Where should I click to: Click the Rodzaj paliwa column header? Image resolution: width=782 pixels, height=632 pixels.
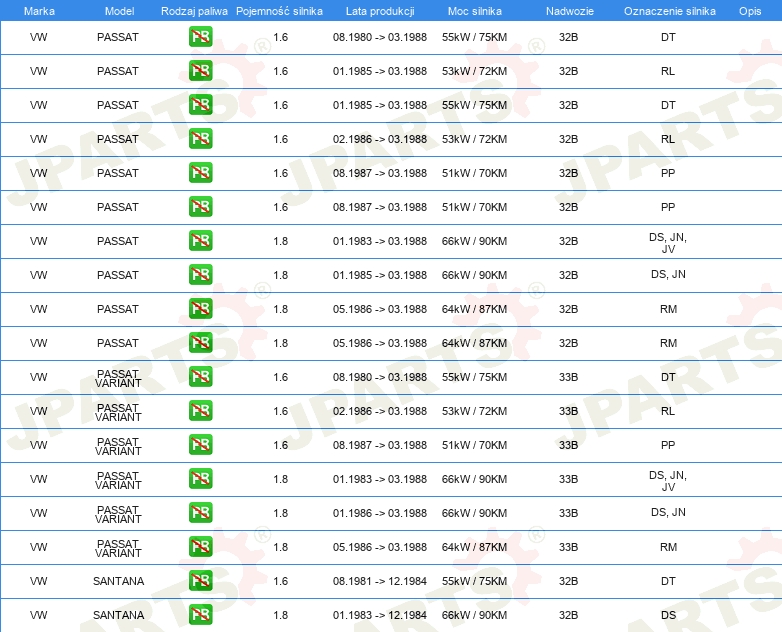click(194, 11)
